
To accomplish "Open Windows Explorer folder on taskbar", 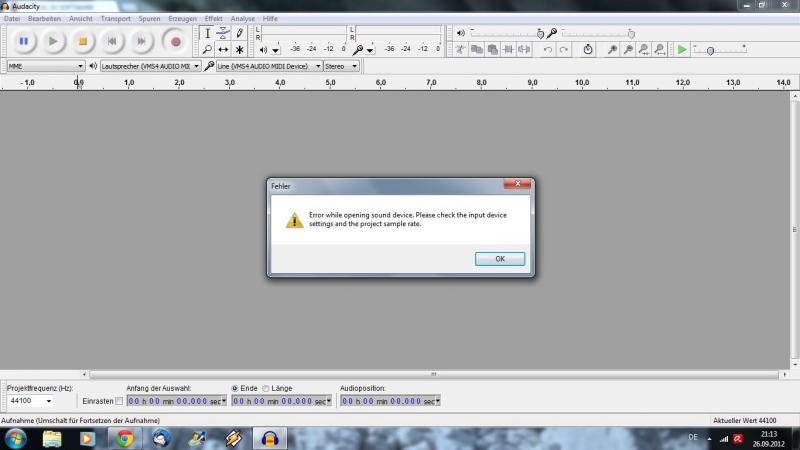I will click(x=52, y=439).
